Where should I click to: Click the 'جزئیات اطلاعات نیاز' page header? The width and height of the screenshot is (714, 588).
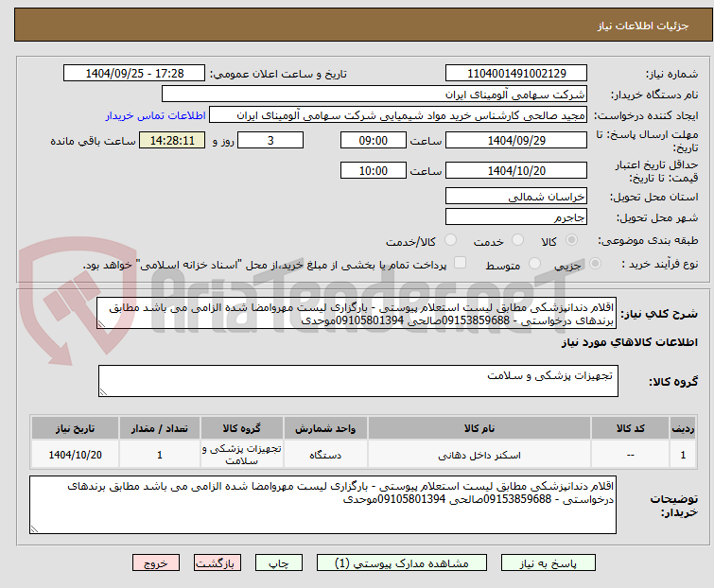pyautogui.click(x=643, y=26)
